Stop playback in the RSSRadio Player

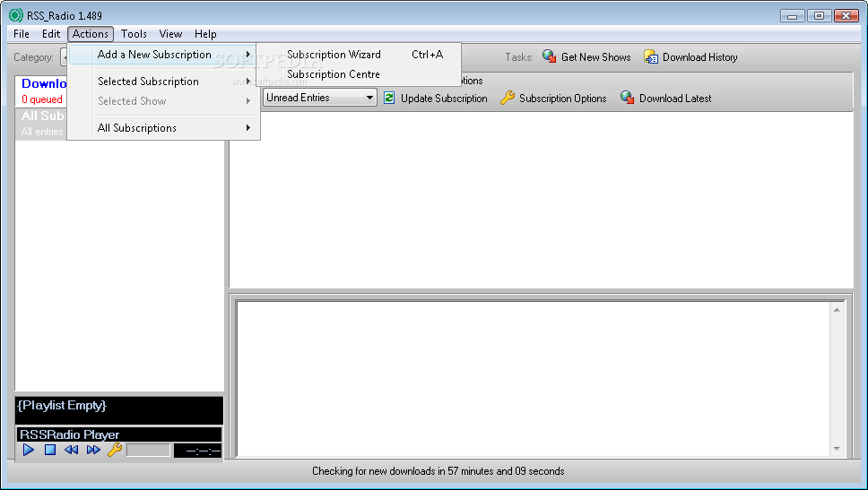click(x=50, y=450)
